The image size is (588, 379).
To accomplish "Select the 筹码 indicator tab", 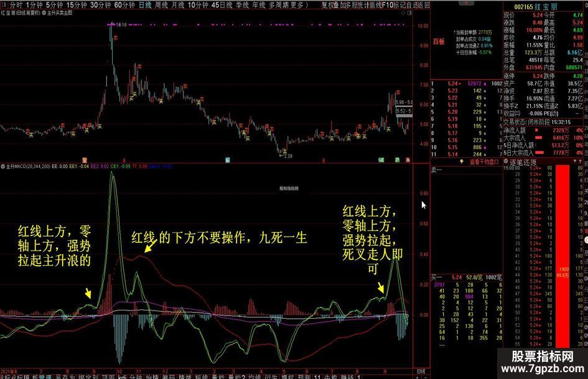I will 168,377.
